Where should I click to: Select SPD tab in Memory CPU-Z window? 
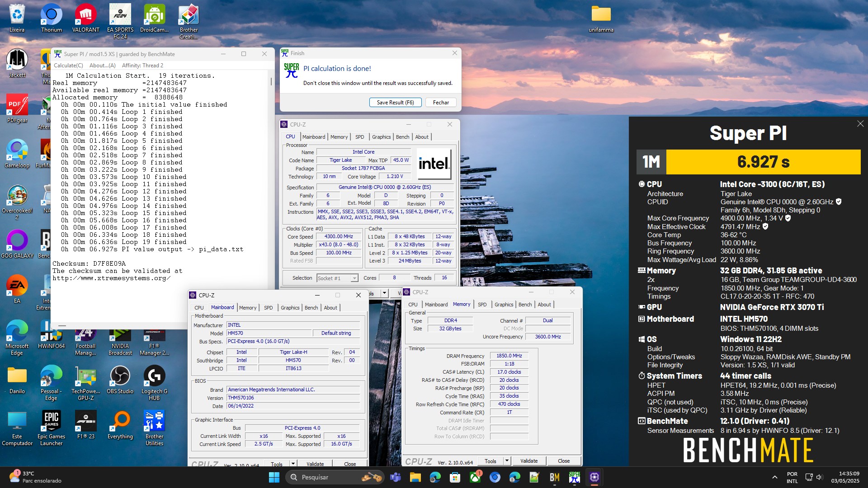tap(482, 305)
